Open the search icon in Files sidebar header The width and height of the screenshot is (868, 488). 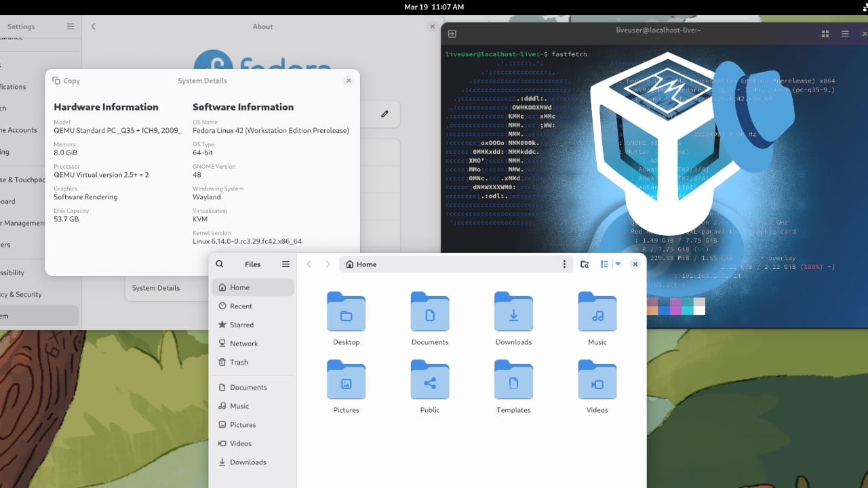click(x=218, y=264)
